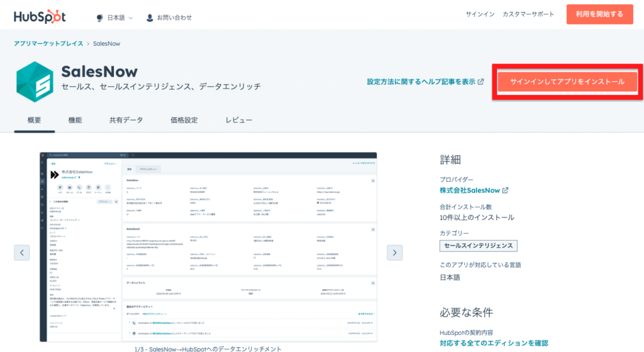Click the 10件以上のインストール text
The width and height of the screenshot is (644, 352).
pyautogui.click(x=477, y=217)
